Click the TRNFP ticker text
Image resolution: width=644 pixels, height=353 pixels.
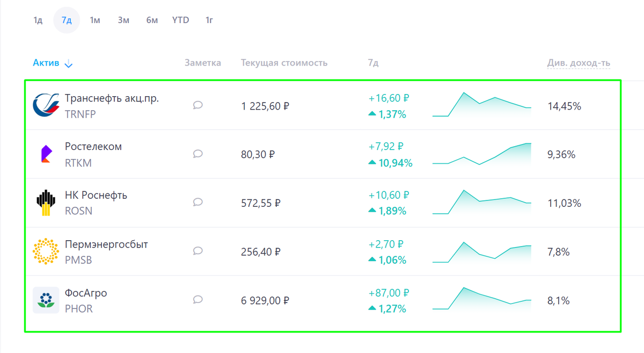80,114
